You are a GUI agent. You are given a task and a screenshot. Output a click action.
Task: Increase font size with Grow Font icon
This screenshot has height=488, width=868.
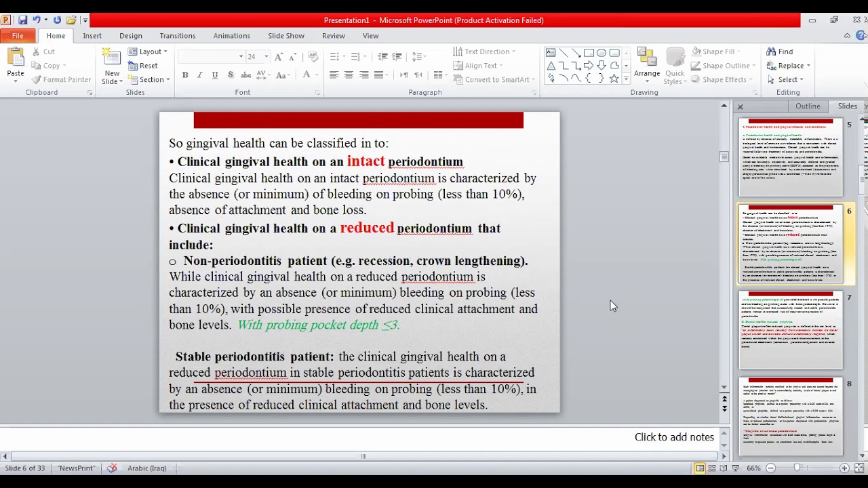[x=279, y=57]
